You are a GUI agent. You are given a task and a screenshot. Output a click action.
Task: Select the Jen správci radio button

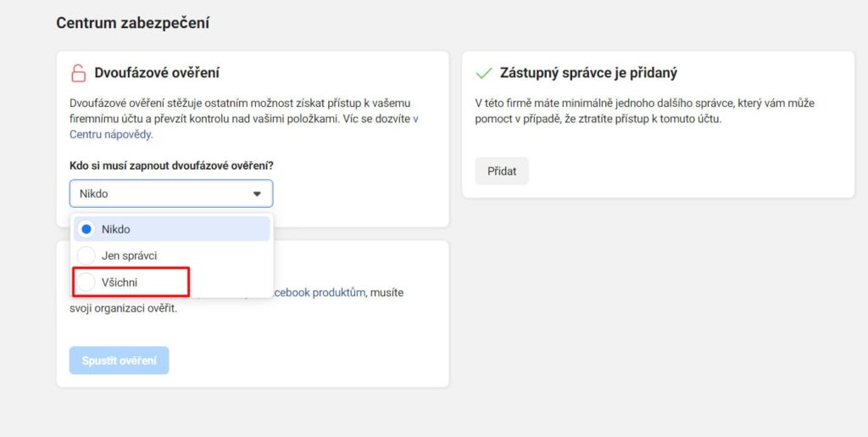coord(86,255)
